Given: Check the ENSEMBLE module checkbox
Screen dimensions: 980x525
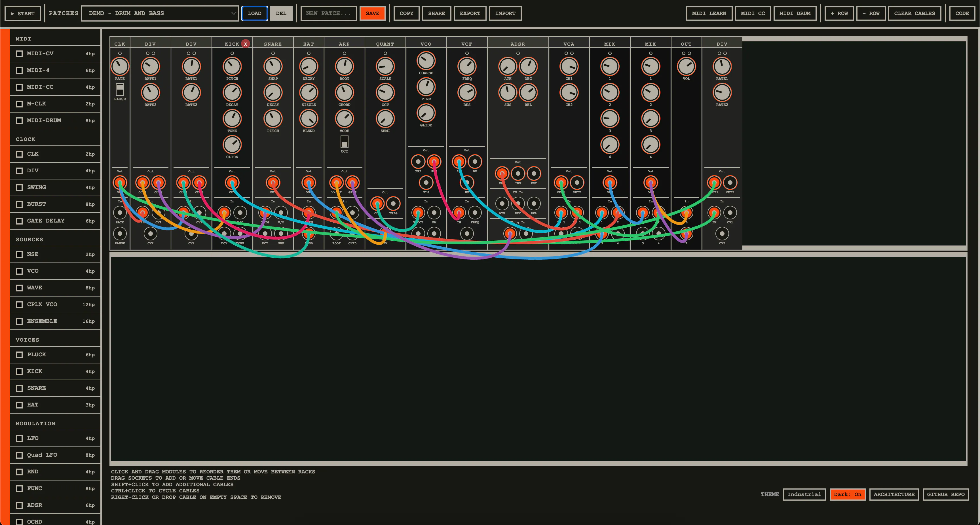Looking at the screenshot, I should [19, 321].
